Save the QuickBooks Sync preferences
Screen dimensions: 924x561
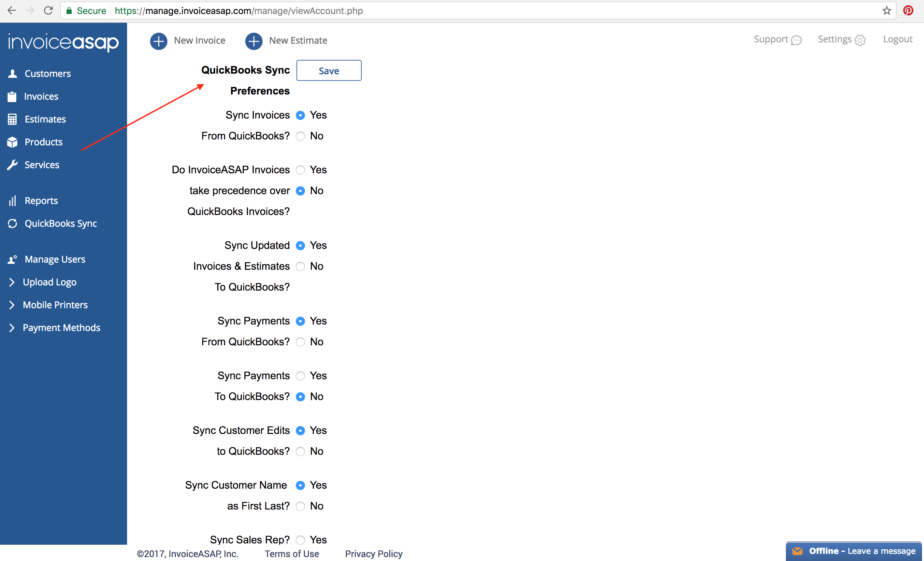(329, 70)
